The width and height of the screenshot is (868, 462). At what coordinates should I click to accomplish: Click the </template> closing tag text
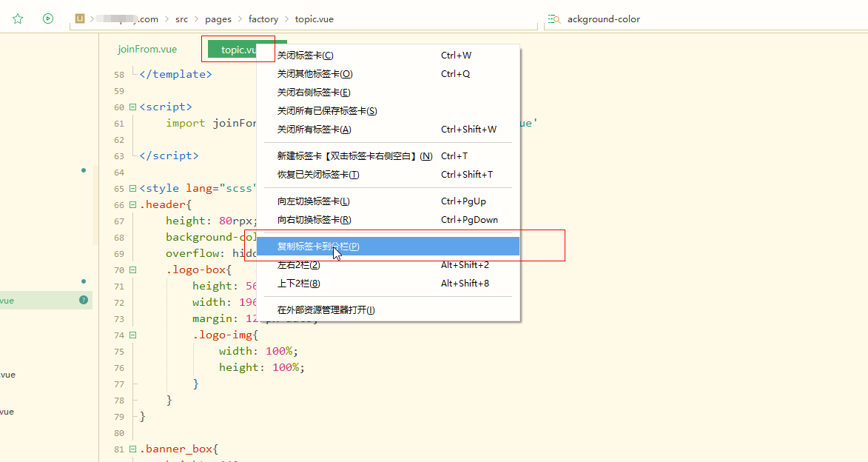point(175,74)
